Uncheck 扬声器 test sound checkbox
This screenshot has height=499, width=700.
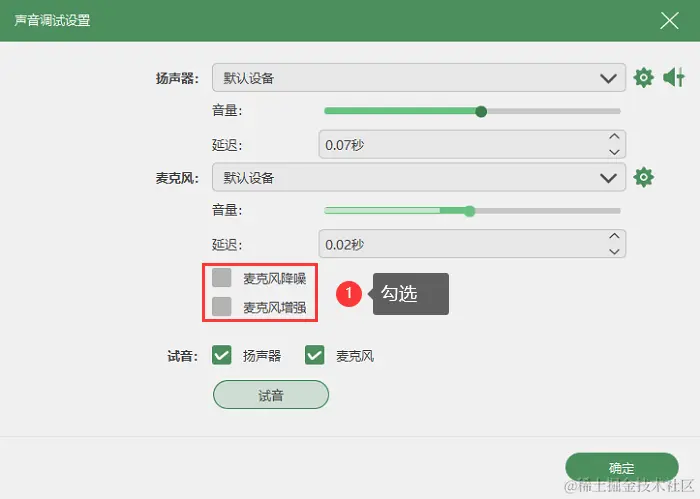(x=221, y=355)
